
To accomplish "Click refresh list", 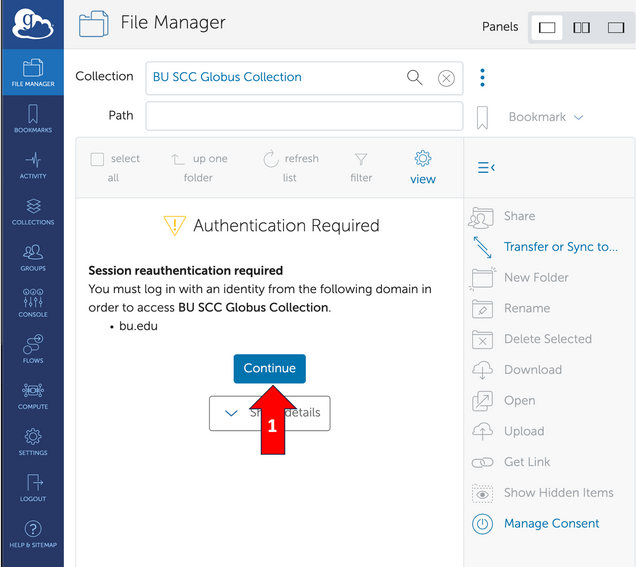I will click(290, 168).
